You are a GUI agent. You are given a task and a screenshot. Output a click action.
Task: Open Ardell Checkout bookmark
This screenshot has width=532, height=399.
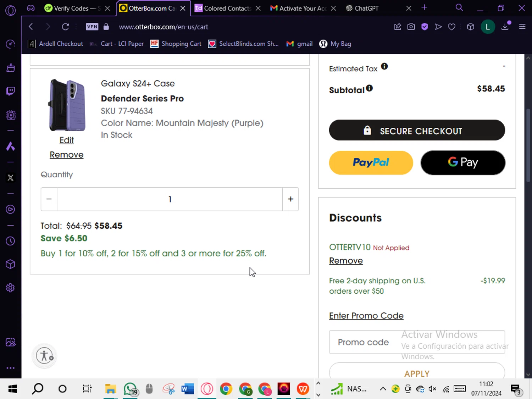(x=56, y=44)
